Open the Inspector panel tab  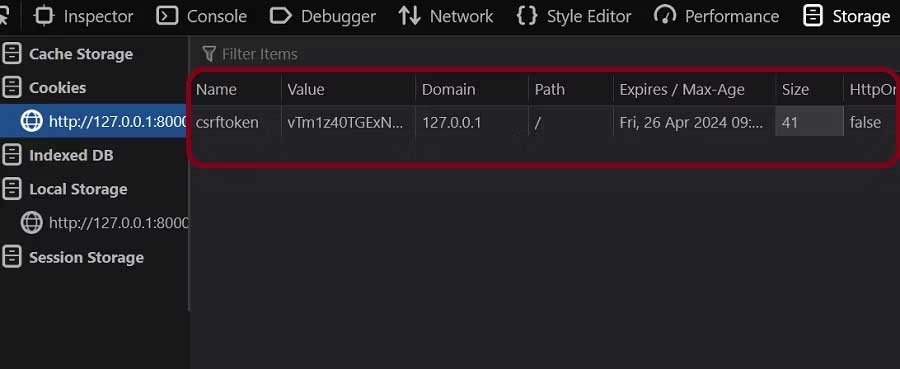(83, 16)
